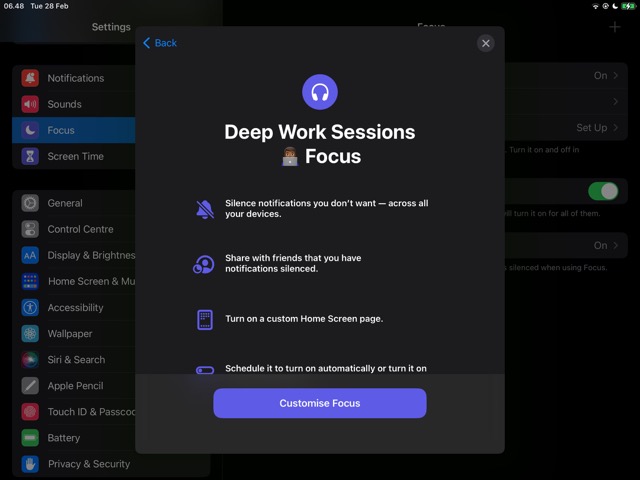Tap the schedule toggle icon in list
Image resolution: width=640 pixels, height=480 pixels.
[205, 370]
